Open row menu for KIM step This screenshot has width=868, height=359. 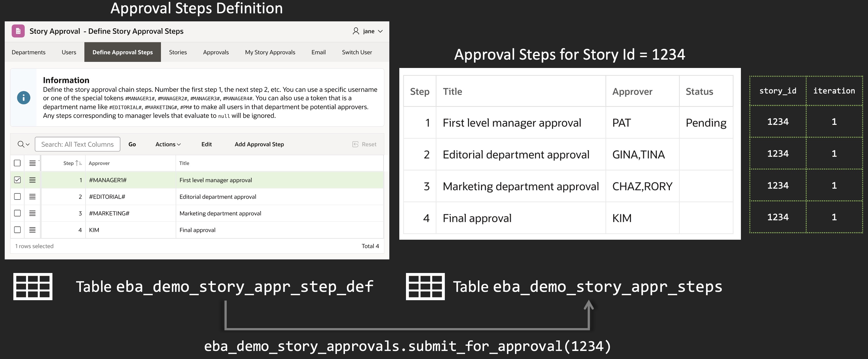tap(32, 230)
